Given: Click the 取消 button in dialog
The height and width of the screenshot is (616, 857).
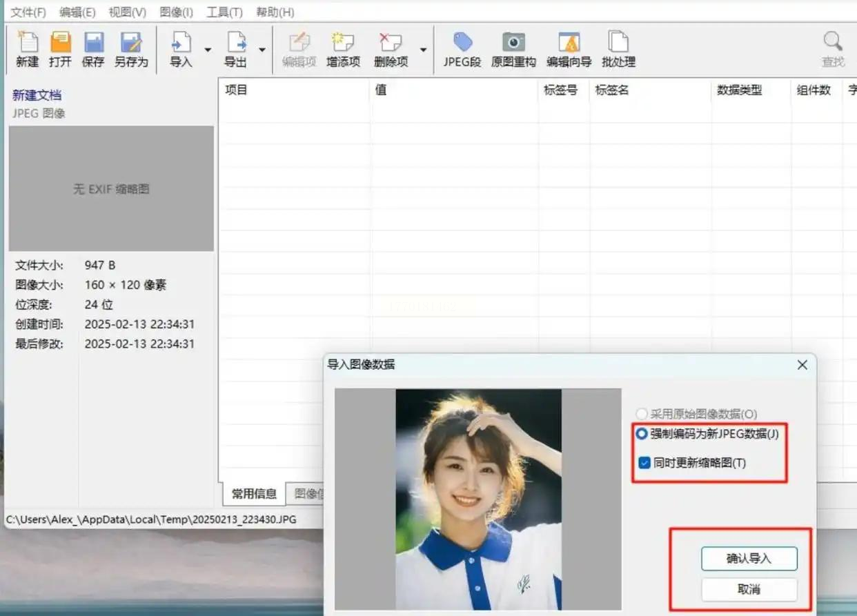Looking at the screenshot, I should coord(749,590).
